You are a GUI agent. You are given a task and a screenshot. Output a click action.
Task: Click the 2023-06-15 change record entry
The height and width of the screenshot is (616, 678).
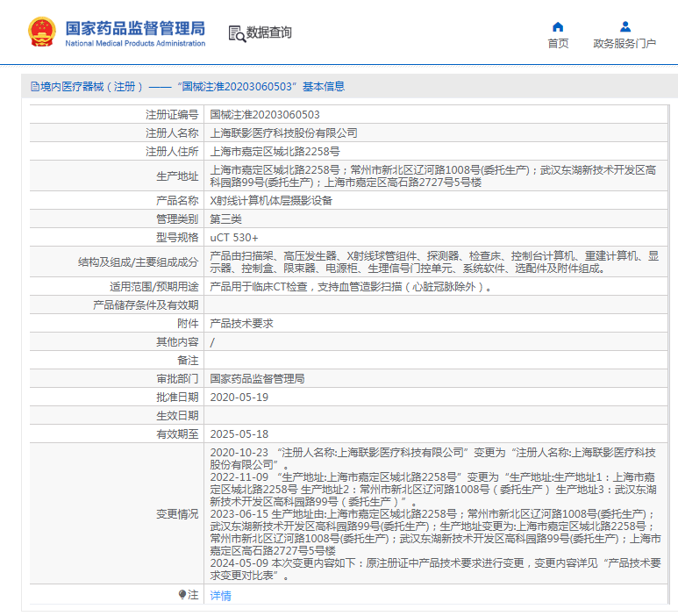click(x=435, y=533)
